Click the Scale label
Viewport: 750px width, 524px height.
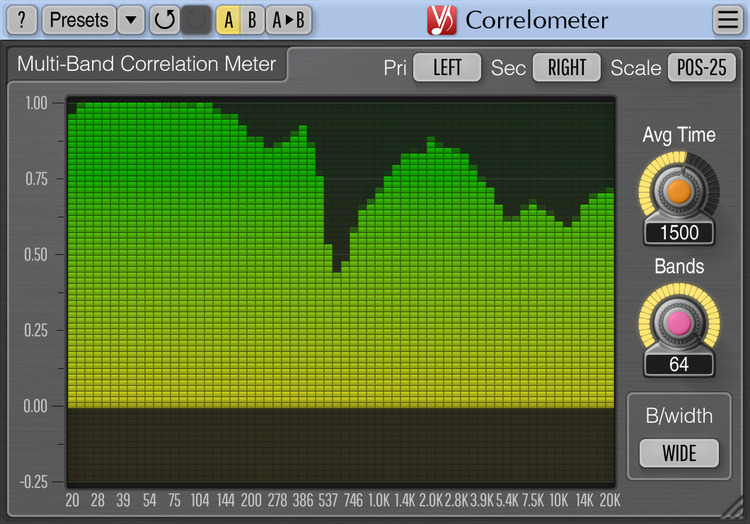pyautogui.click(x=636, y=68)
